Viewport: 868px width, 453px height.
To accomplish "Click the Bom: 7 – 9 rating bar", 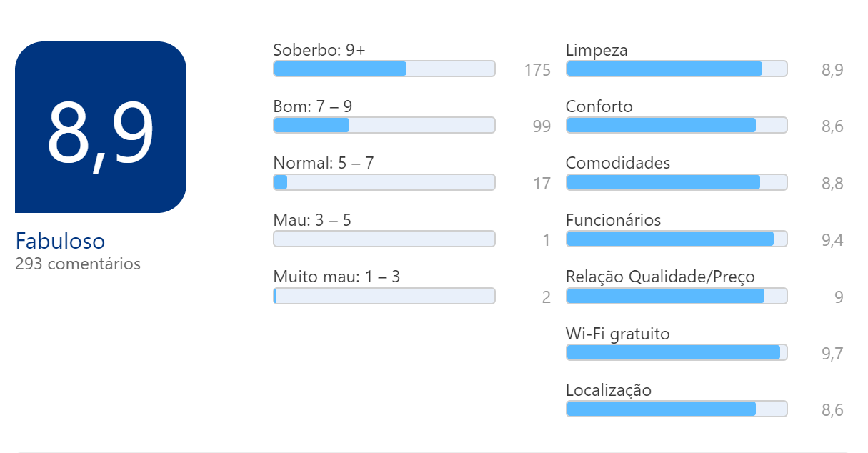I will tap(384, 125).
